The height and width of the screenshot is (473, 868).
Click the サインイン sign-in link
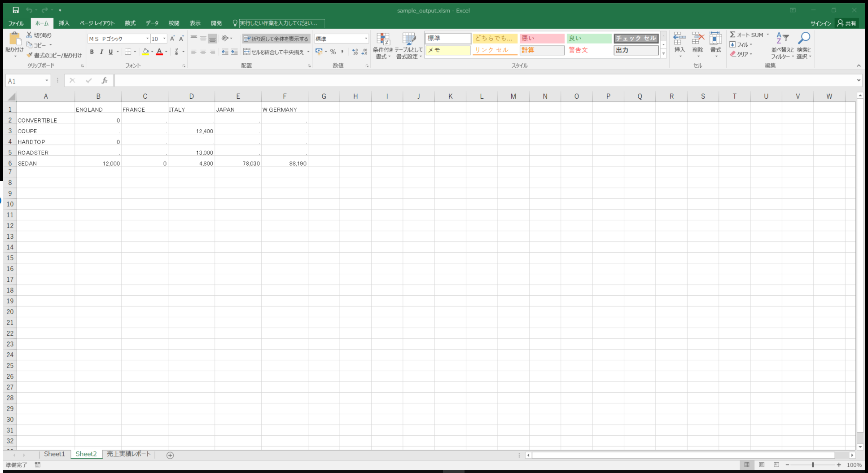[821, 23]
